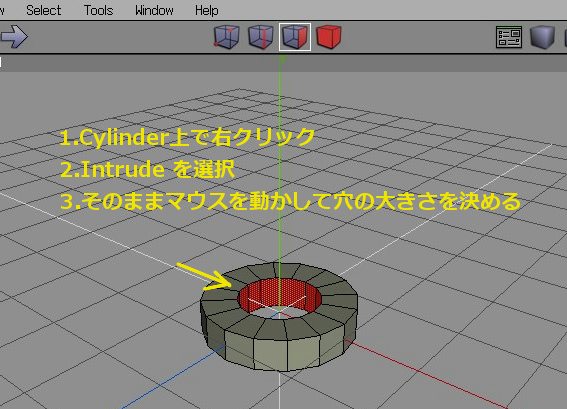This screenshot has height=409, width=567.
Task: Activate the highlighted face selection mode
Action: (295, 37)
